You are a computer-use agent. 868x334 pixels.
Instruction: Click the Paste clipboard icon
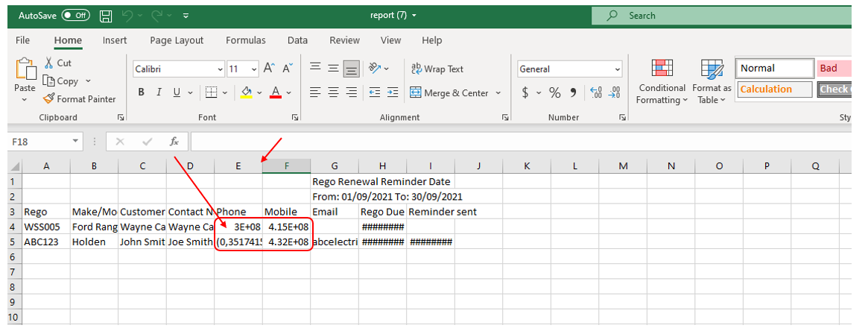click(x=25, y=69)
